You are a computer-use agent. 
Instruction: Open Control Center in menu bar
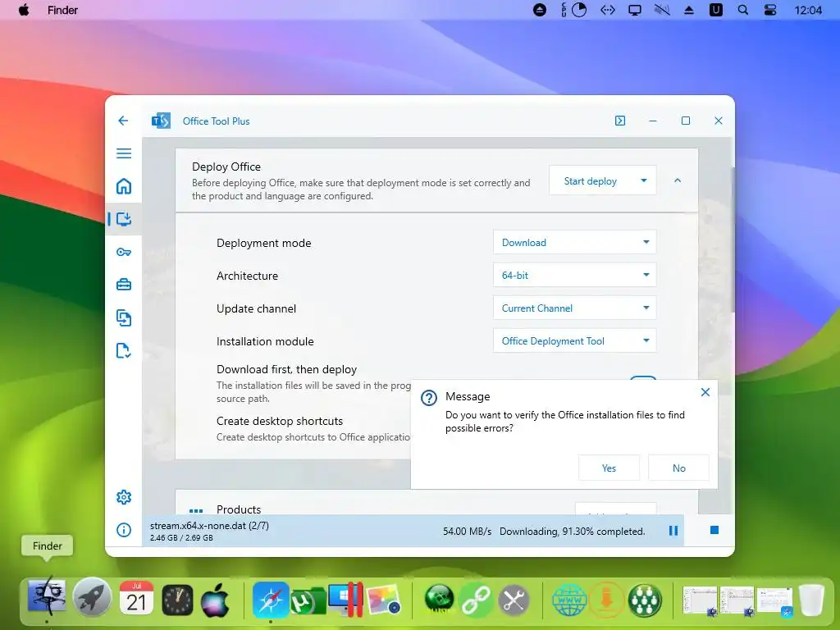(x=770, y=10)
